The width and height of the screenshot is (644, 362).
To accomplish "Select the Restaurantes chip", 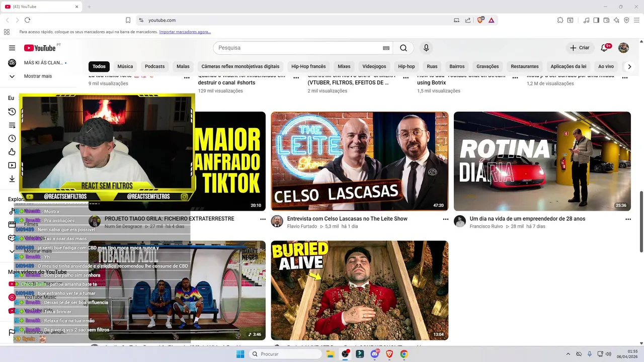I will [x=525, y=66].
